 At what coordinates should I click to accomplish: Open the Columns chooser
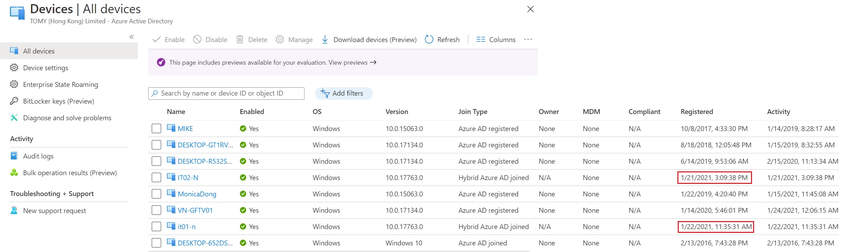click(496, 40)
